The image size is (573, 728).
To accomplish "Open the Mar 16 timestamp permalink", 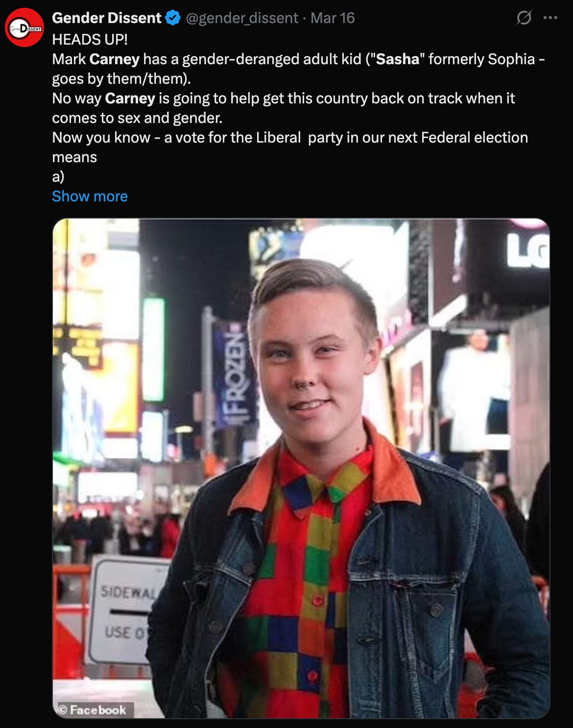I will (333, 18).
